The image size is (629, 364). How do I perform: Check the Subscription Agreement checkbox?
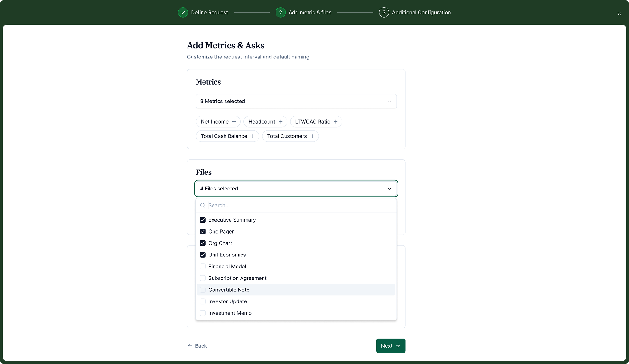point(203,278)
